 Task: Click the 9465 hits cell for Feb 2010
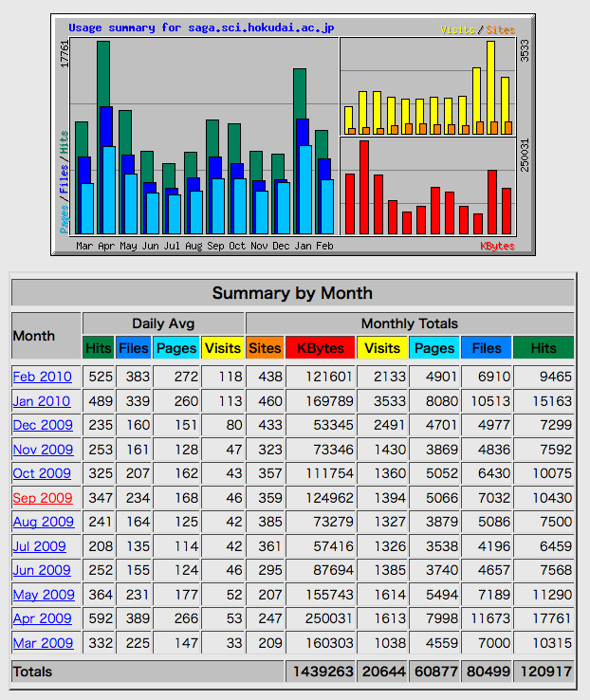point(544,377)
